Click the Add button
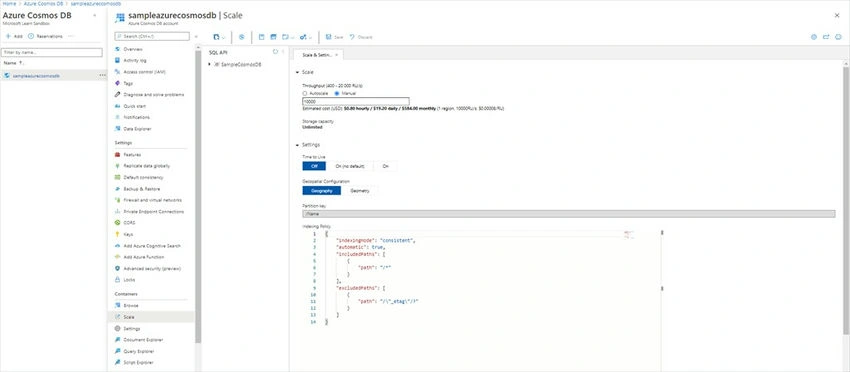The width and height of the screenshot is (850, 372). [14, 36]
